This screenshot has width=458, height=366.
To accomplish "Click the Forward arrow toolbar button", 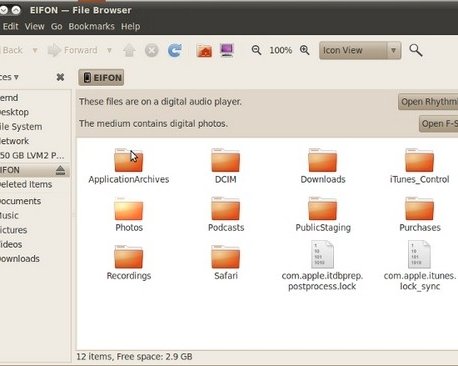I will pyautogui.click(x=73, y=50).
